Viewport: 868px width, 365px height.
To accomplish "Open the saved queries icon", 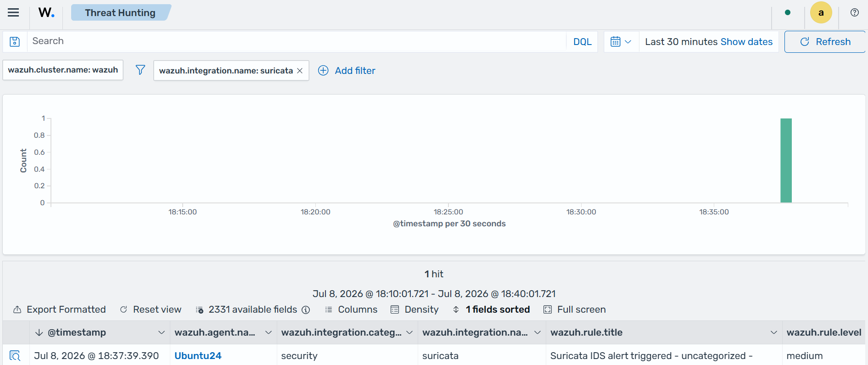I will pyautogui.click(x=15, y=42).
